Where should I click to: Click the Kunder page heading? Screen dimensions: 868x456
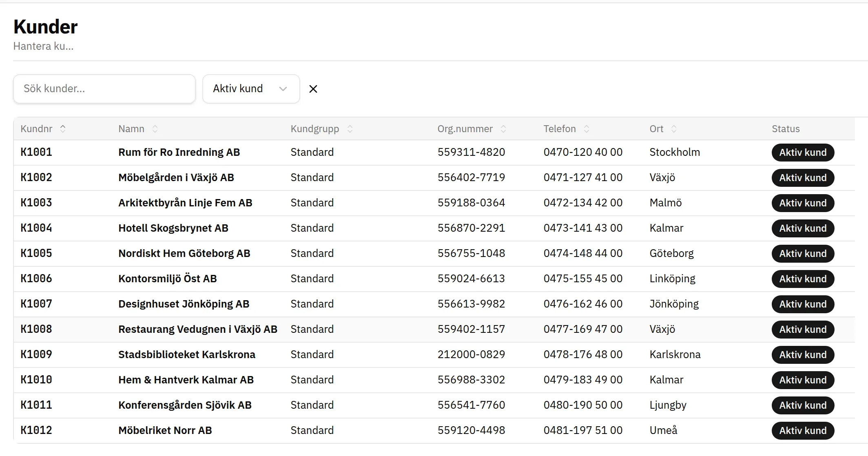pyautogui.click(x=45, y=27)
